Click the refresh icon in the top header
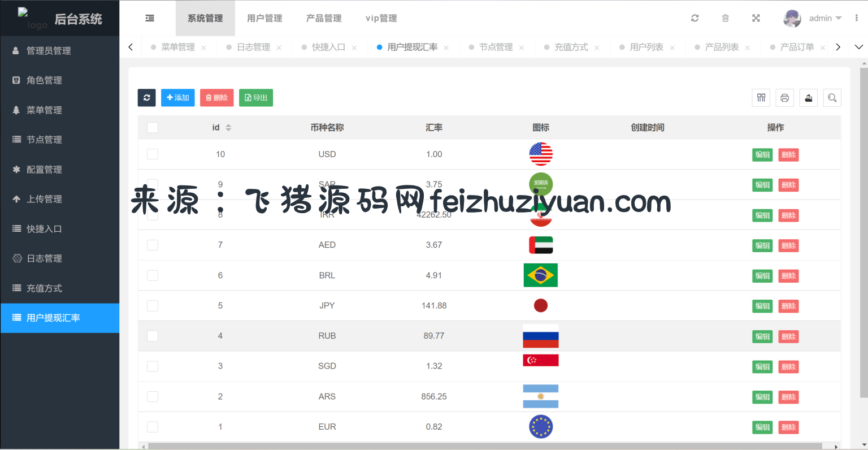This screenshot has width=868, height=450. pos(695,18)
